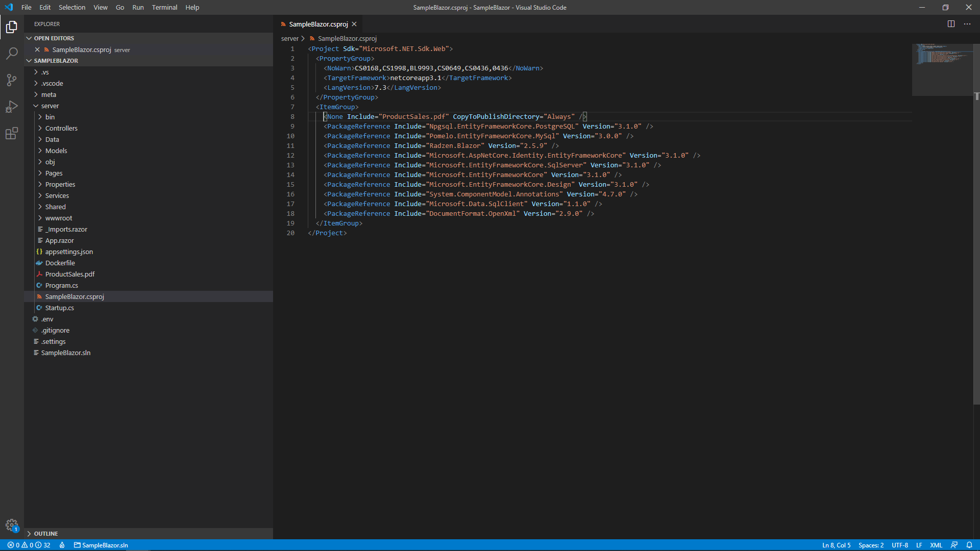The height and width of the screenshot is (551, 980).
Task: Open the Run and Debug view
Action: tap(12, 107)
